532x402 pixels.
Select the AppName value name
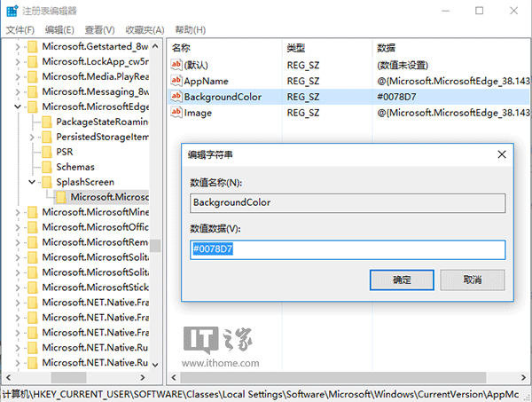click(x=207, y=81)
